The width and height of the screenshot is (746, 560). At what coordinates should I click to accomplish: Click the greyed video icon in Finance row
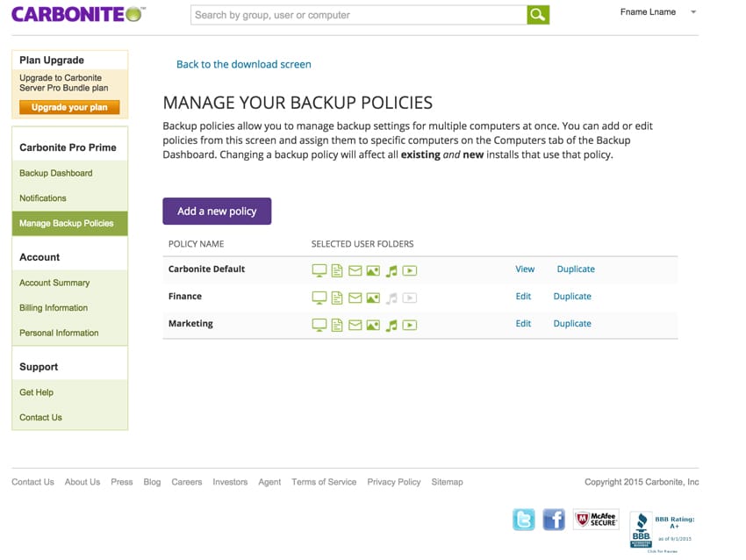(x=410, y=298)
